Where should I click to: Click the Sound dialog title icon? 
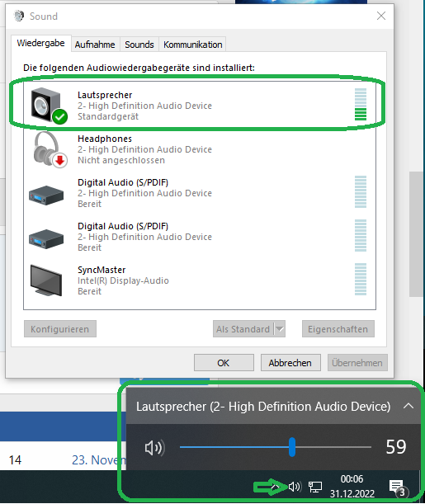point(19,16)
